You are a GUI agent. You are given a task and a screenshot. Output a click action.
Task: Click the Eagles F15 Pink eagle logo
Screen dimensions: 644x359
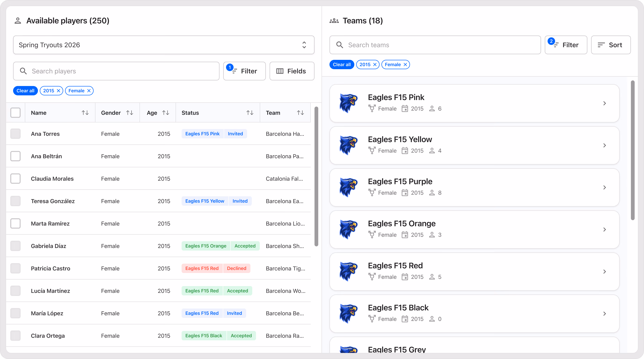(348, 103)
